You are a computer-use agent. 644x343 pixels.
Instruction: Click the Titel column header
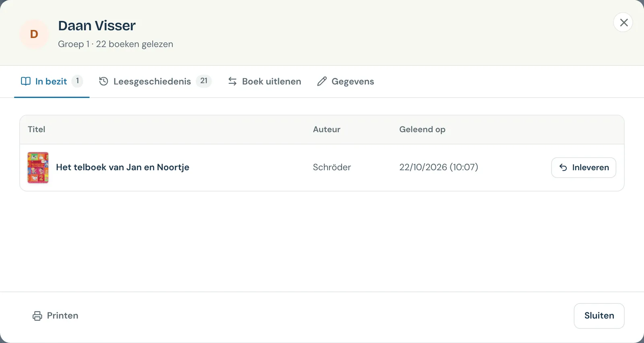pyautogui.click(x=36, y=129)
